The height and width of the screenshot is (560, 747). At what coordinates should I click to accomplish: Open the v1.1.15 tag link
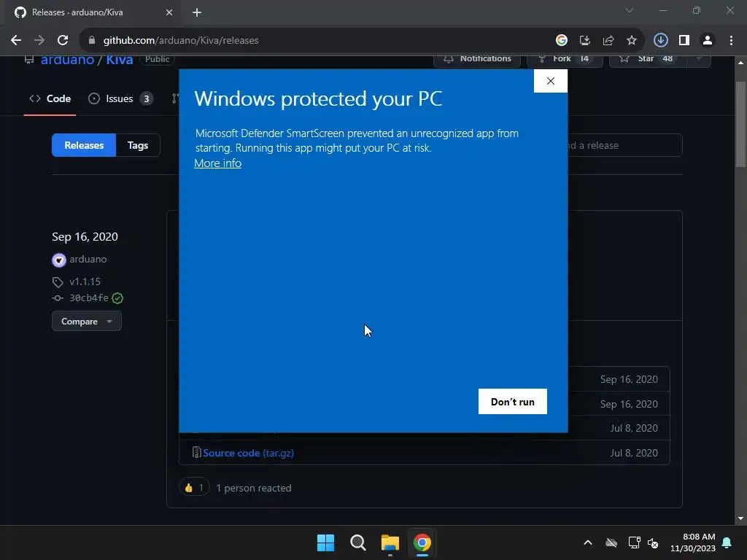tap(85, 281)
